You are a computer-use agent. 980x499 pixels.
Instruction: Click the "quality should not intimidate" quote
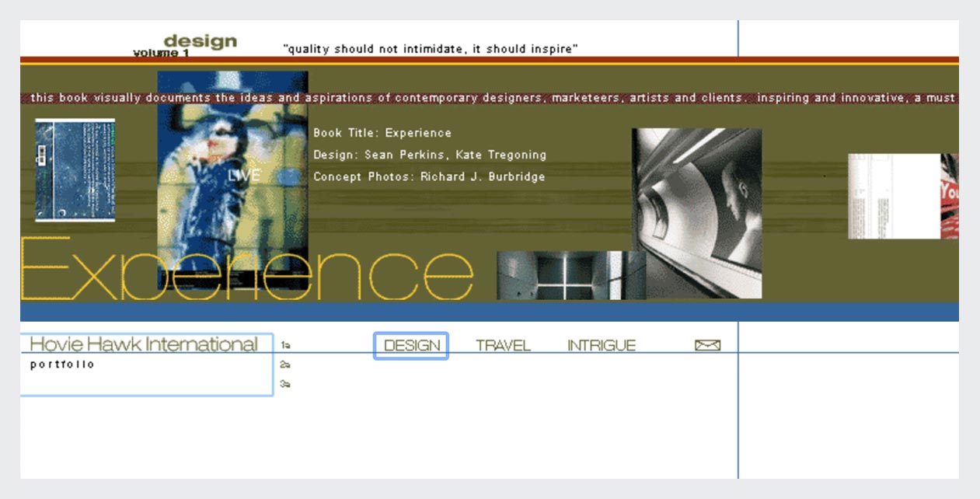(431, 49)
